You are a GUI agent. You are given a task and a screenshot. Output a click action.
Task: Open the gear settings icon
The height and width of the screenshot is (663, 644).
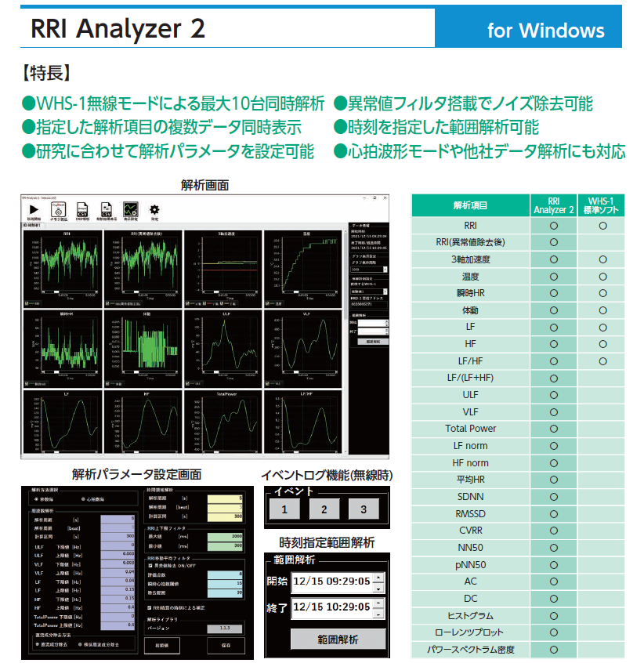(x=154, y=209)
